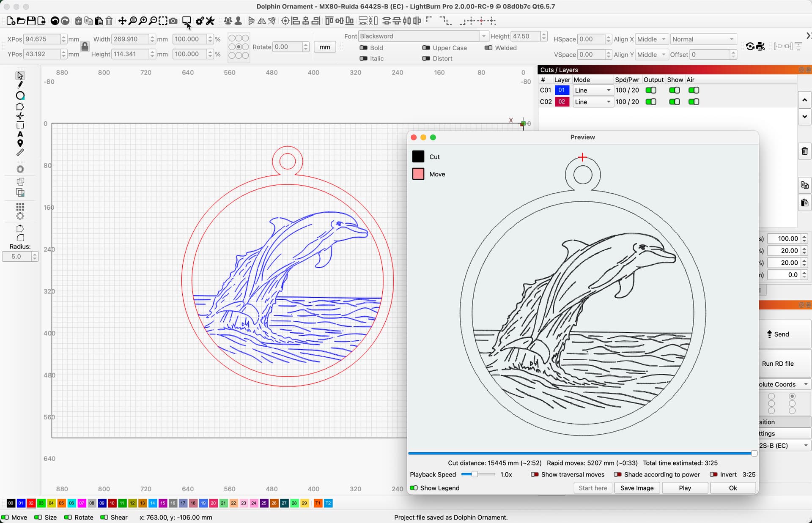
Task: Toggle Show Legend in Preview
Action: click(414, 488)
